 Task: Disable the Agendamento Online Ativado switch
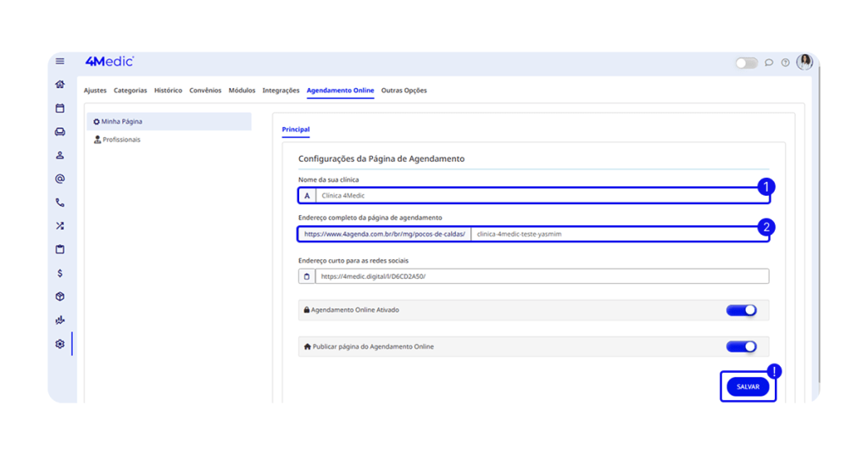click(x=741, y=310)
